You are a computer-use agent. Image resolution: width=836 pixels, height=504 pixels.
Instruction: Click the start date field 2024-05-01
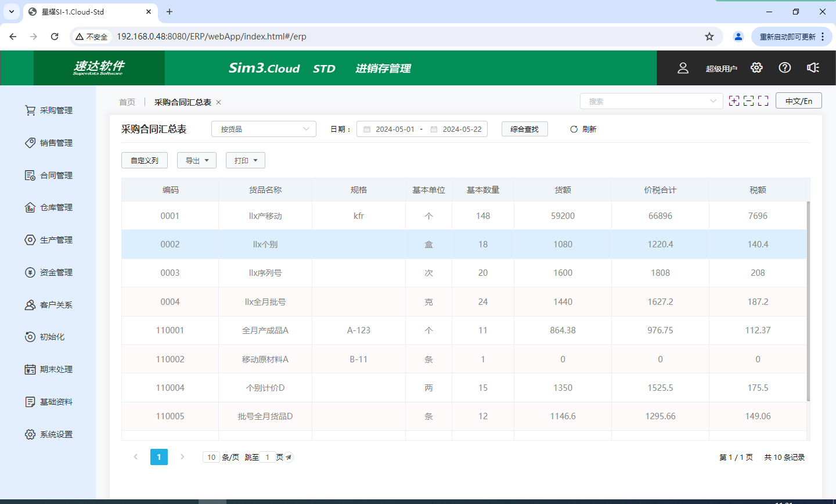[394, 129]
